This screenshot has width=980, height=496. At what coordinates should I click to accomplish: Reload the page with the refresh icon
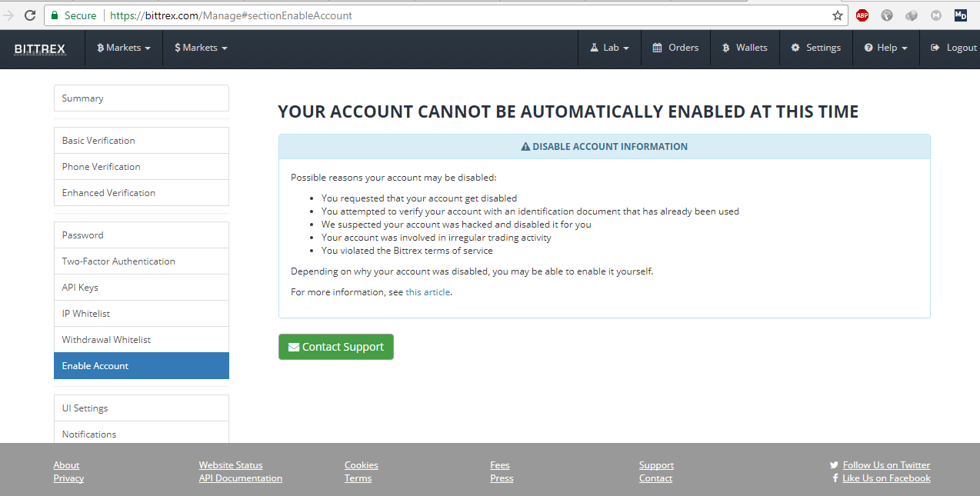[x=30, y=15]
